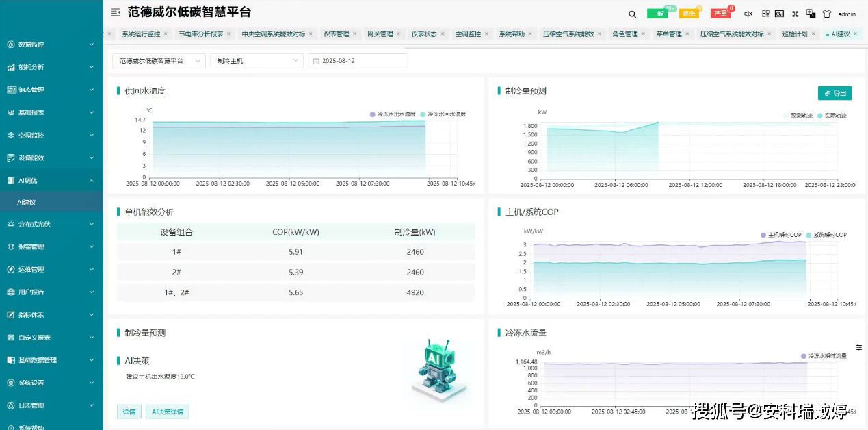The height and width of the screenshot is (430, 868).
Task: Toggle the 实际轨迹 legend series
Action: 832,116
